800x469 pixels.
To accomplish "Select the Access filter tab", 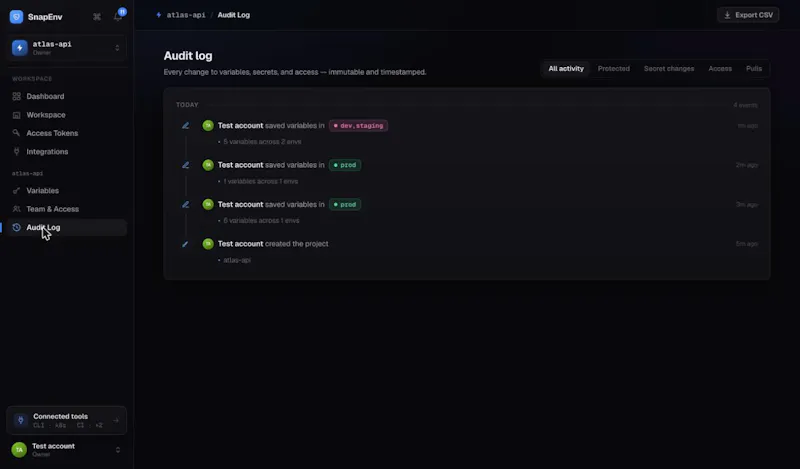I will (720, 68).
